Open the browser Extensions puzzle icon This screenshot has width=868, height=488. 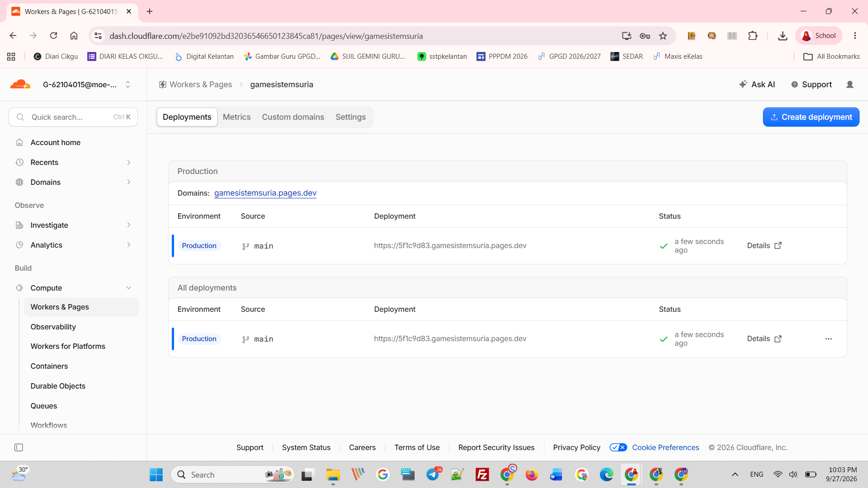click(753, 36)
